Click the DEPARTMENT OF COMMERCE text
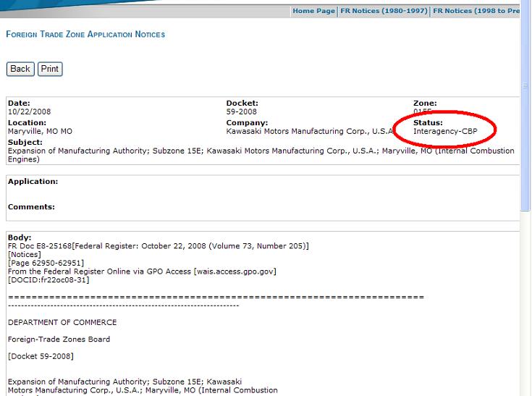Viewport: 532px width, 396px height. (x=62, y=322)
